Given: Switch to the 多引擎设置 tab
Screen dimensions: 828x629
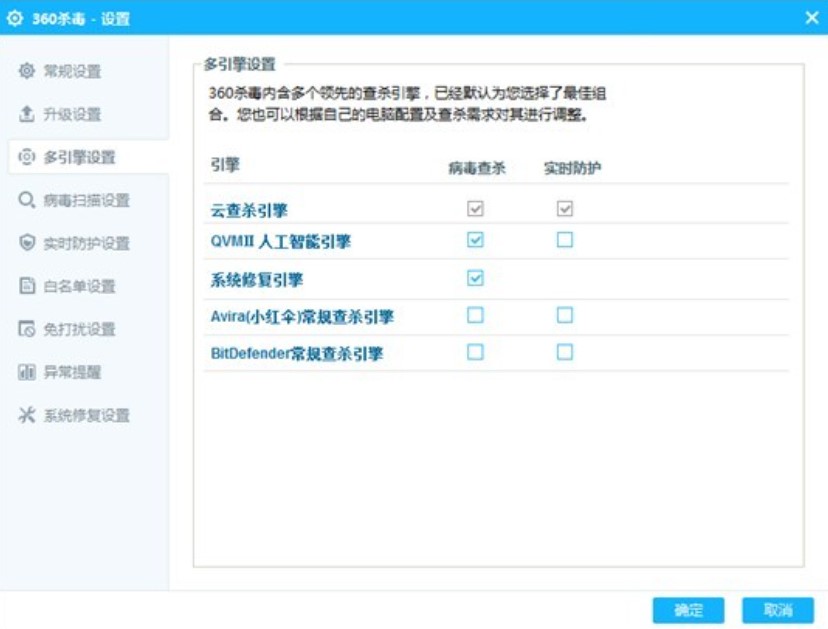Looking at the screenshot, I should click(80, 157).
